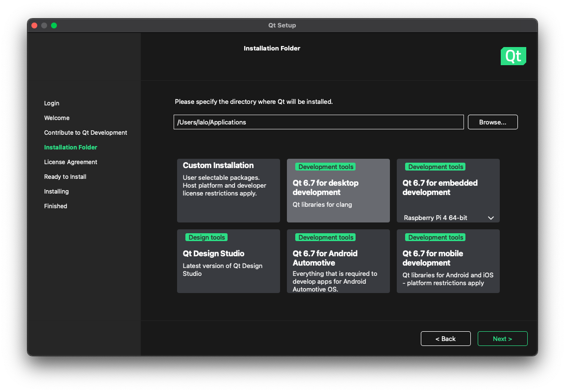Image resolution: width=565 pixels, height=392 pixels.
Task: Select License Agreement step in sidebar
Action: point(71,162)
